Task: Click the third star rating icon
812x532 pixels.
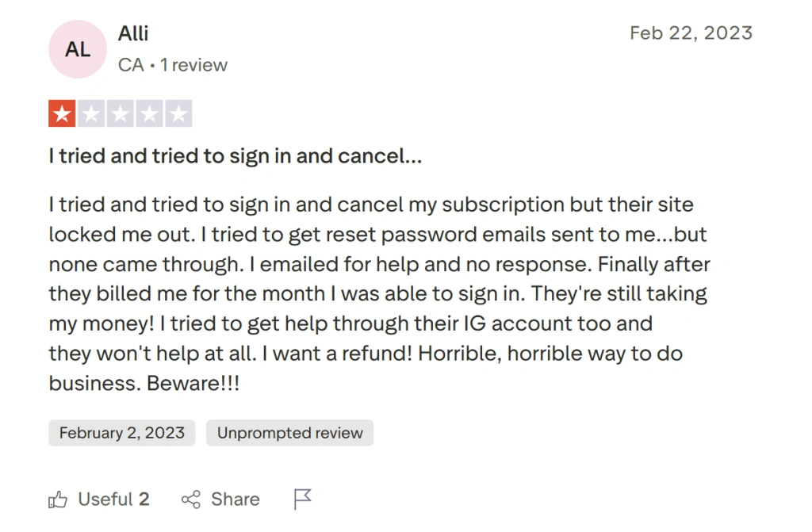Action: tap(121, 113)
